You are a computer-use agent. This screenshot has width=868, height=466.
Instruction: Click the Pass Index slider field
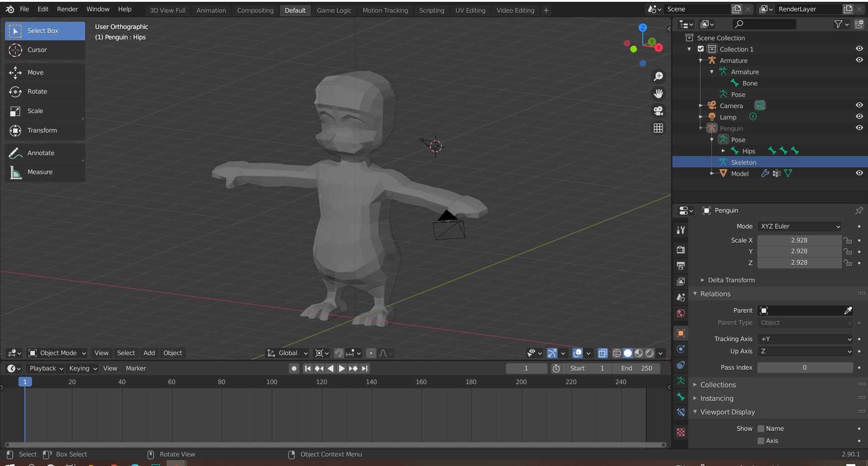[x=805, y=367]
